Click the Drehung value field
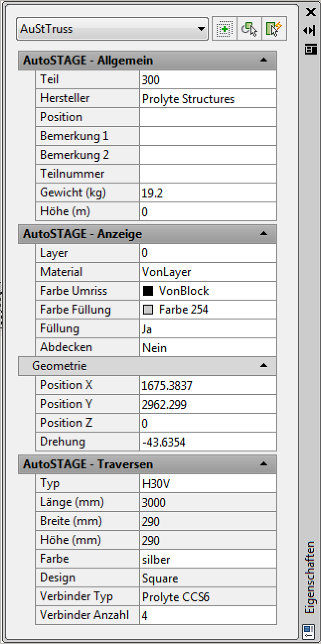 208,442
